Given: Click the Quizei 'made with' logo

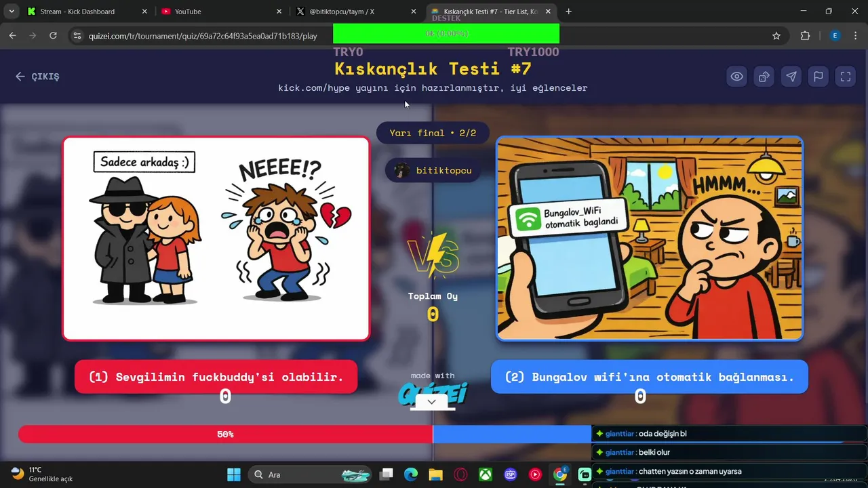Looking at the screenshot, I should click(433, 388).
